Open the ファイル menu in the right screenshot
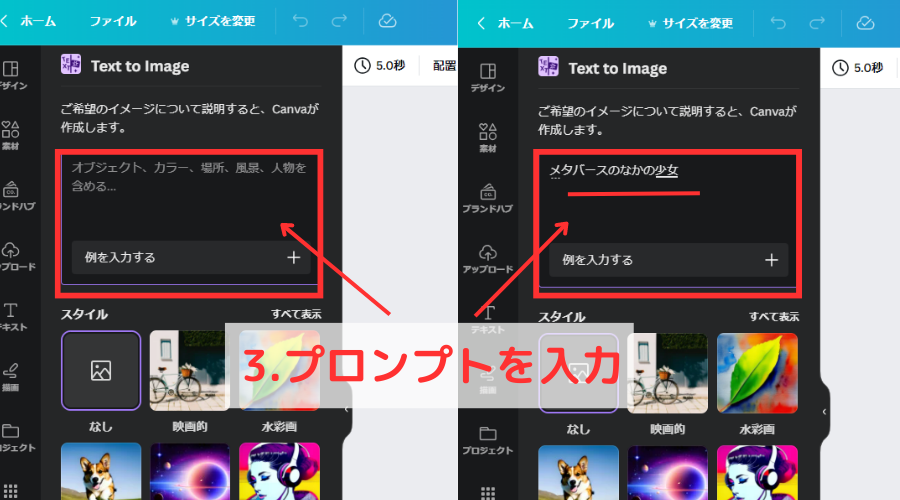This screenshot has width=900, height=500. coord(591,23)
